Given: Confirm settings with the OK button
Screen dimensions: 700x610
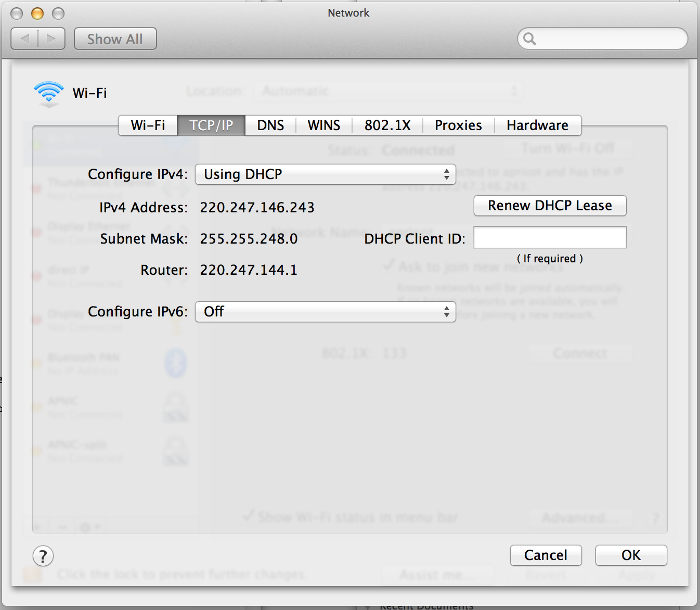Looking at the screenshot, I should coord(631,555).
